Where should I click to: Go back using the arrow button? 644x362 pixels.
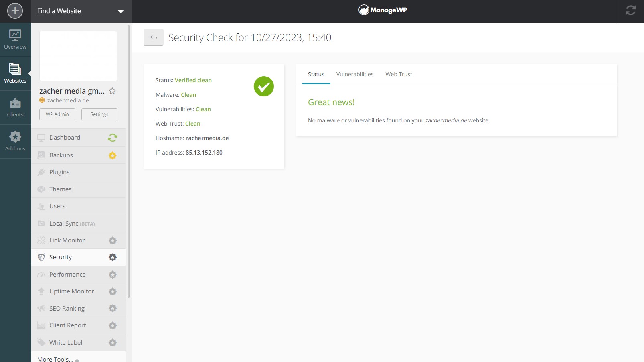pyautogui.click(x=154, y=37)
